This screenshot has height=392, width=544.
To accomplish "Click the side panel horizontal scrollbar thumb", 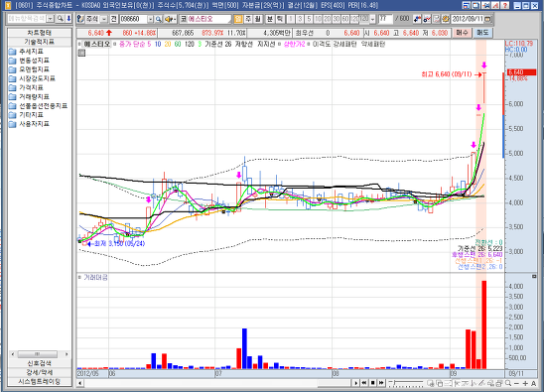I will click(38, 354).
